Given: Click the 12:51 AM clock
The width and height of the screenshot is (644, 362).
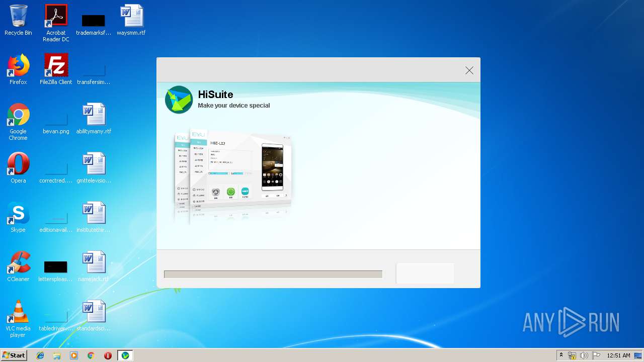Looking at the screenshot, I should [x=618, y=355].
